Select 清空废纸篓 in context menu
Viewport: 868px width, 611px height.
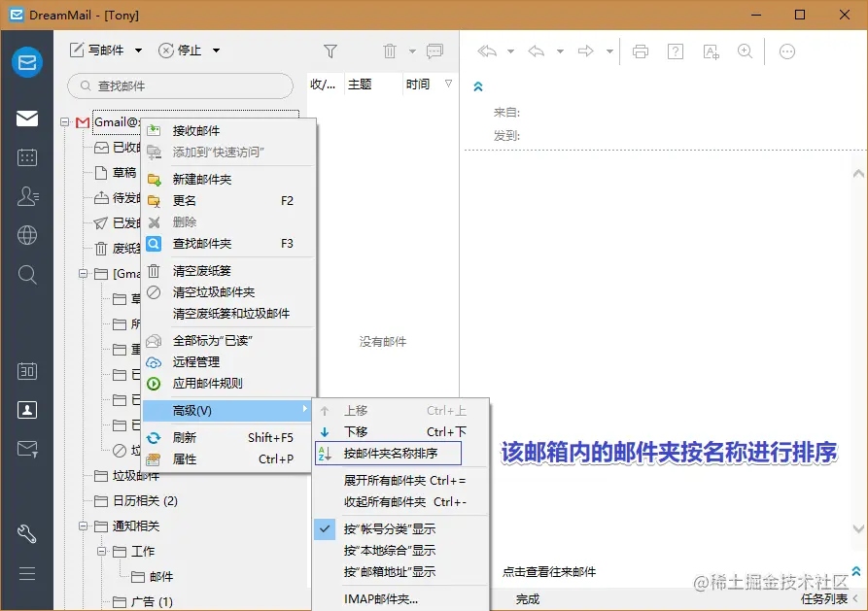[228, 271]
